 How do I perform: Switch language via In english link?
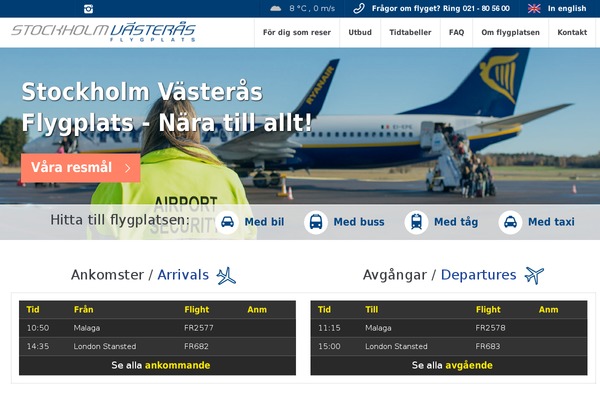pos(567,8)
